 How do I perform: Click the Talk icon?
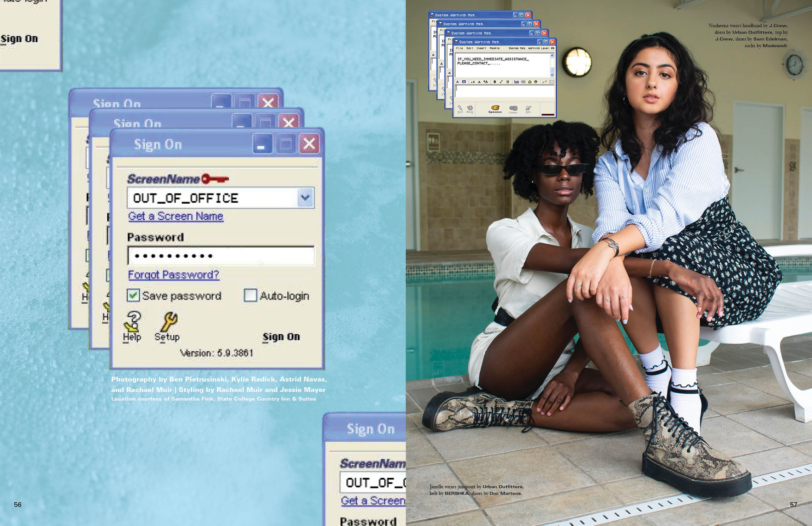[528, 108]
